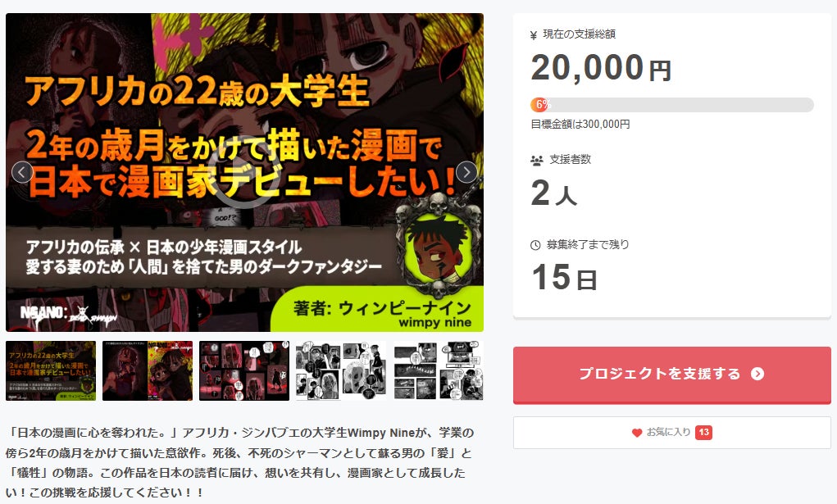Click the heart icon in favorites button

pyautogui.click(x=637, y=433)
